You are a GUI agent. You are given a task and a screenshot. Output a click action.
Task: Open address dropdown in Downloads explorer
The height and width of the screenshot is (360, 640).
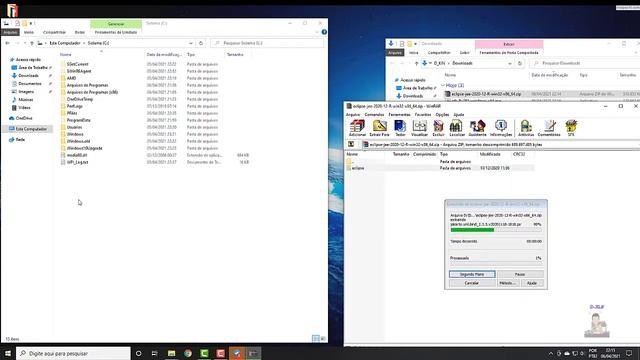510,63
